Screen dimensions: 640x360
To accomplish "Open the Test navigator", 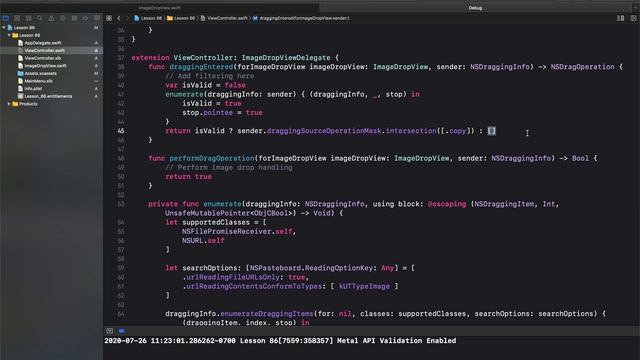I will 63,18.
